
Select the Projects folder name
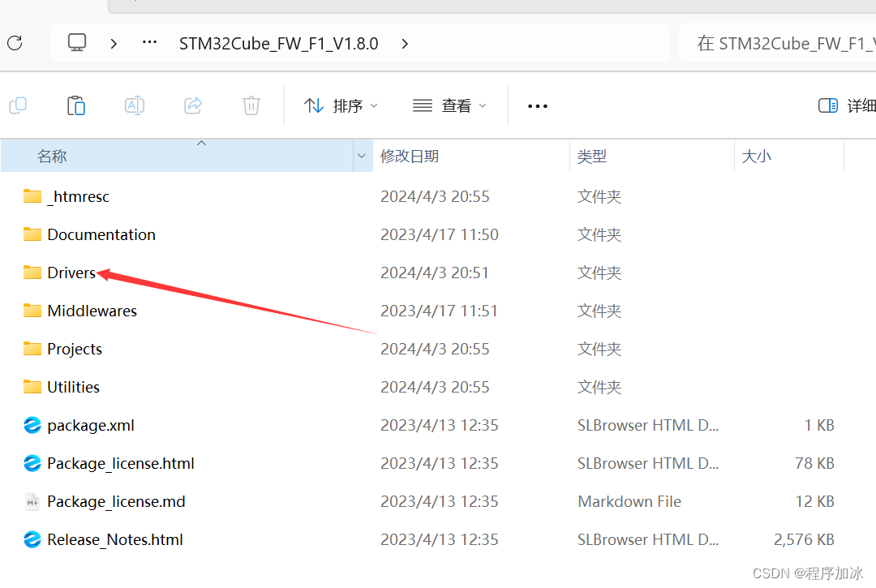pyautogui.click(x=75, y=349)
